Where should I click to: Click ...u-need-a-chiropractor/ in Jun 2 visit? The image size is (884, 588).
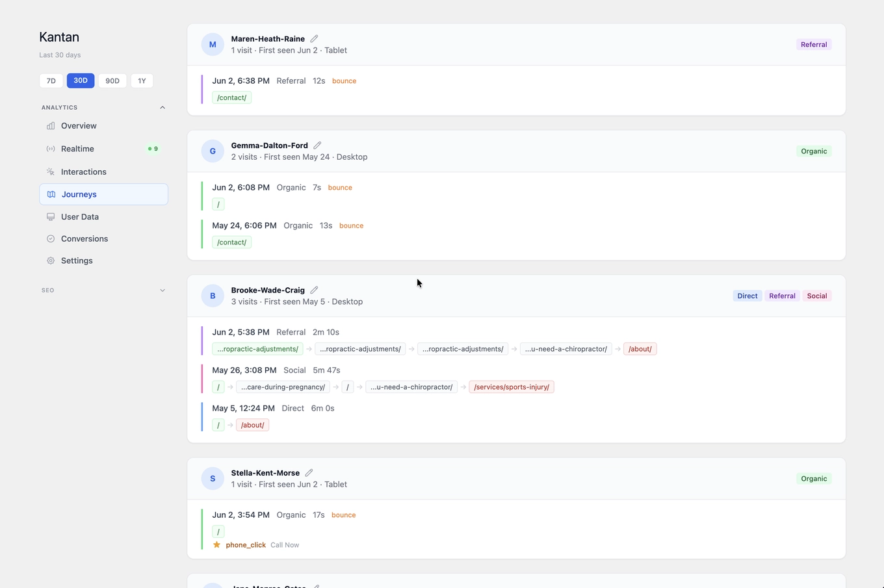pyautogui.click(x=566, y=349)
